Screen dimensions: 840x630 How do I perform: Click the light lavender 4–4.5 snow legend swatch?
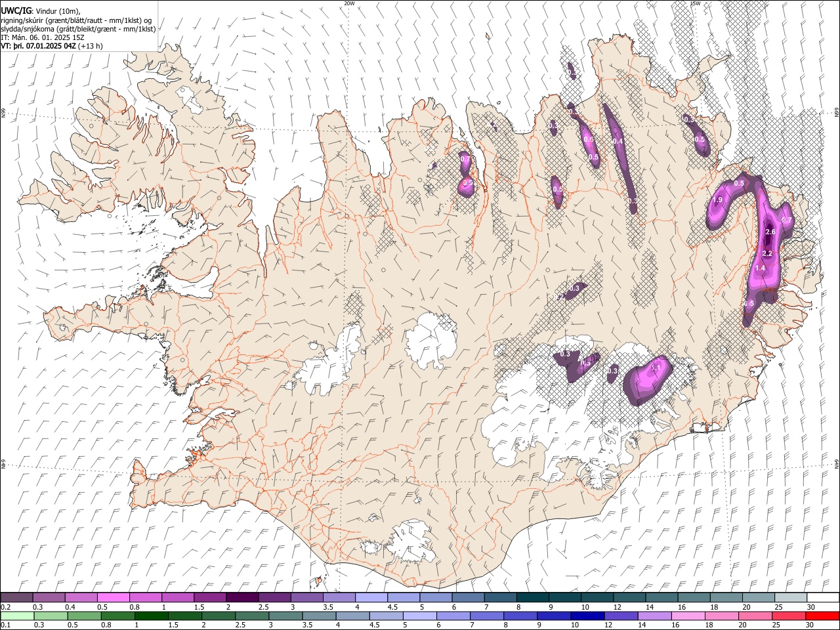coord(370,597)
